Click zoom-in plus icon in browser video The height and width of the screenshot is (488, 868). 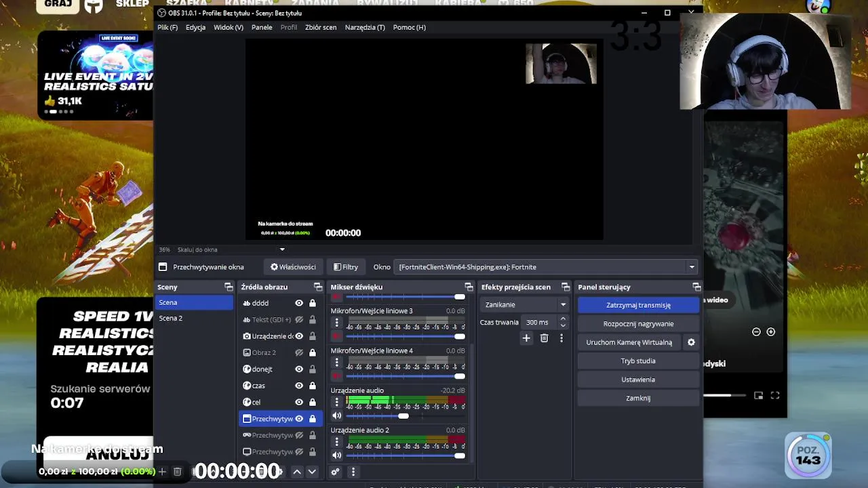tap(771, 332)
